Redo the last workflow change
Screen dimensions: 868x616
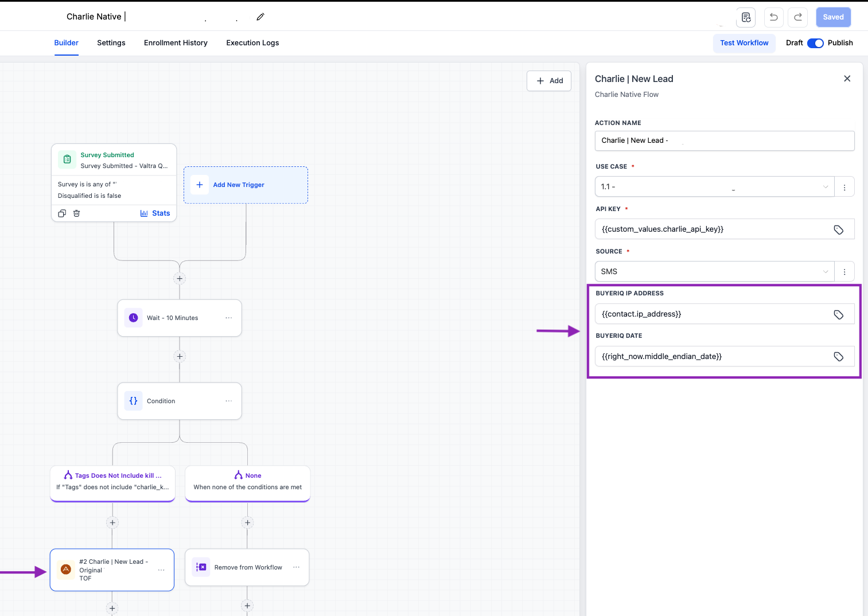click(x=798, y=17)
